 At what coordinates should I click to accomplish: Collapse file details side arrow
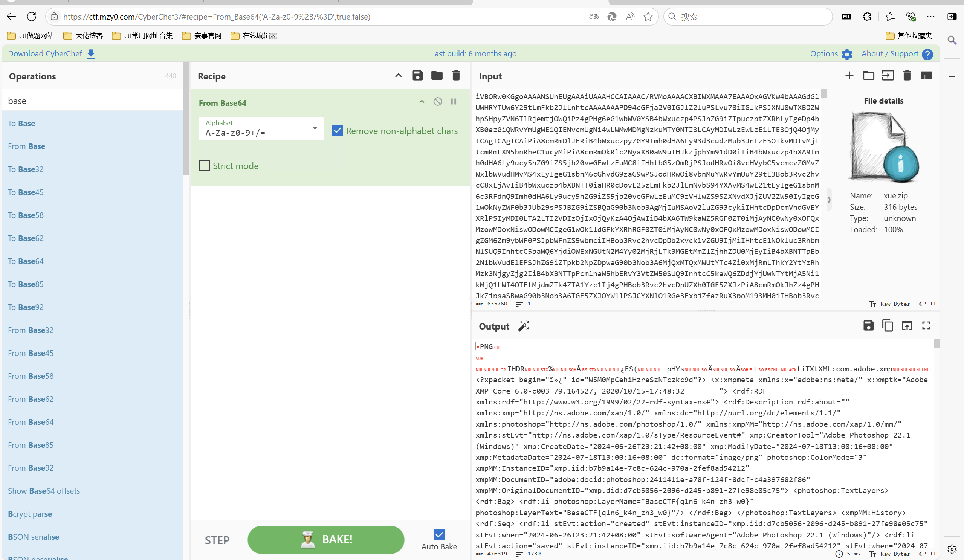pos(829,199)
